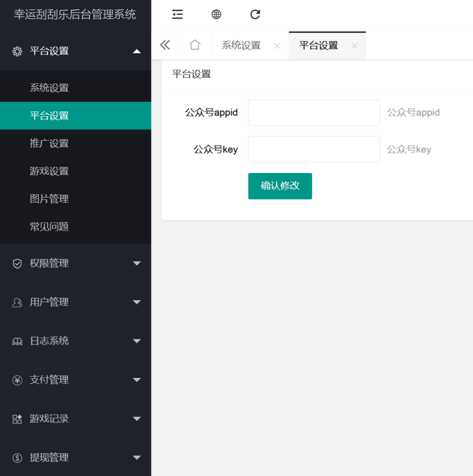Click the double-arrow tab scroll control
Viewport: 473px width, 476px height.
click(165, 45)
